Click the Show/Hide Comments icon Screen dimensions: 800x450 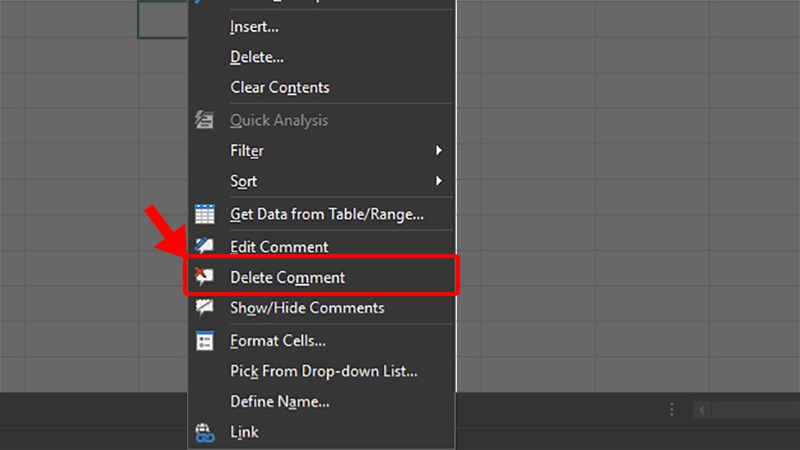[204, 307]
